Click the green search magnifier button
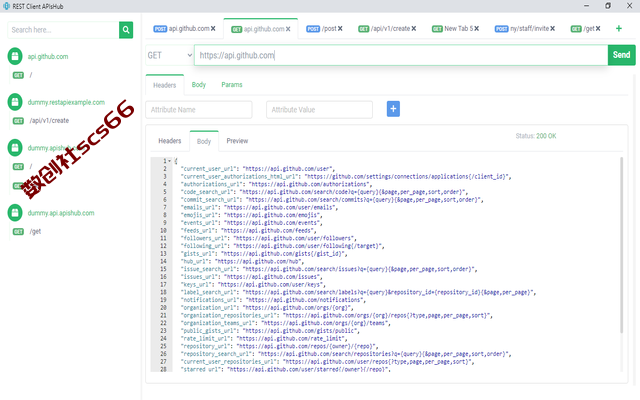 tap(126, 30)
